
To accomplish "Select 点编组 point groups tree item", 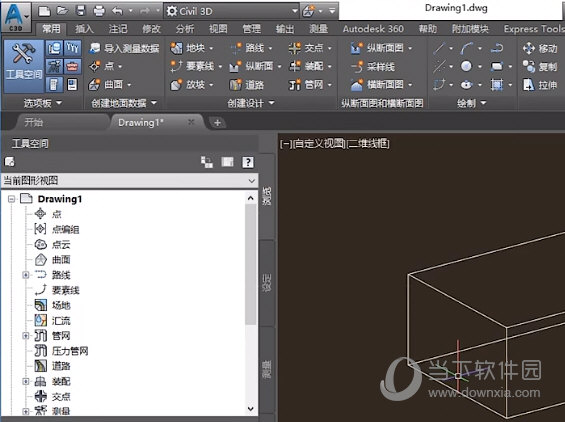I will (x=66, y=230).
